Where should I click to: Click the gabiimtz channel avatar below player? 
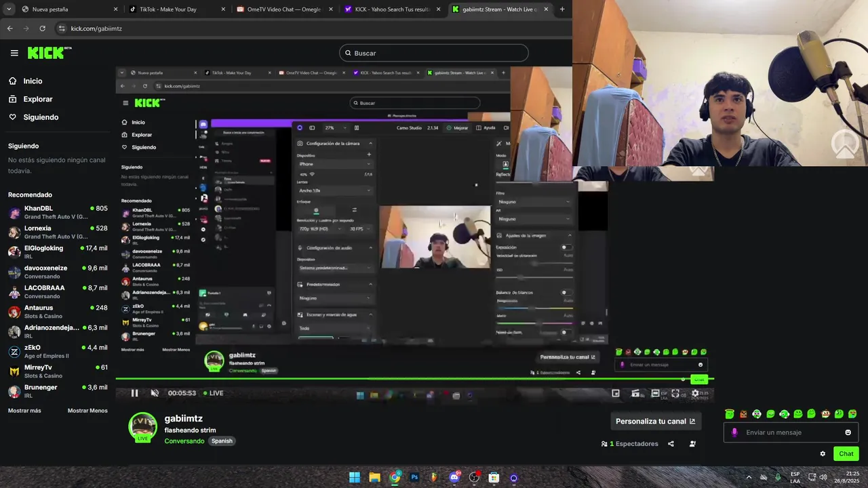(142, 427)
